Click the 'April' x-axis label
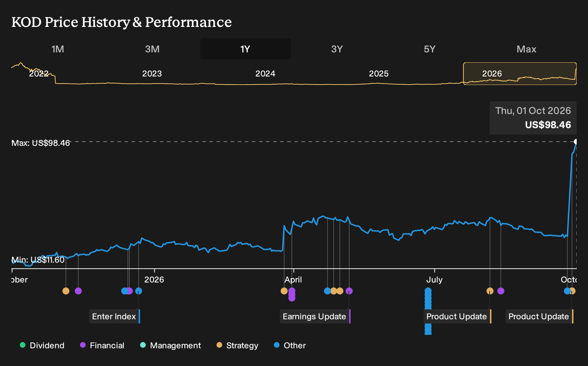The height and width of the screenshot is (366, 588). coord(293,280)
